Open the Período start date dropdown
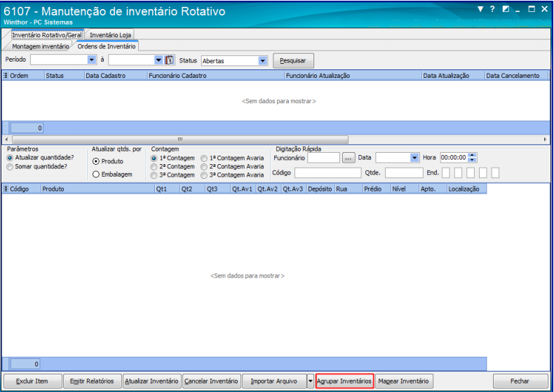Image resolution: width=554 pixels, height=392 pixels. click(x=91, y=60)
